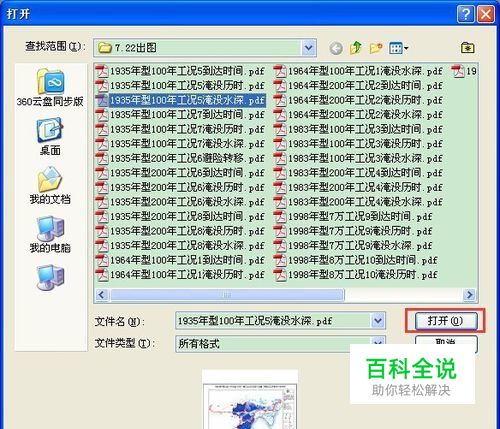The width and height of the screenshot is (500, 429).
Task: Select 1964年型100年工况1淹没历时.pdf
Action: 180,275
